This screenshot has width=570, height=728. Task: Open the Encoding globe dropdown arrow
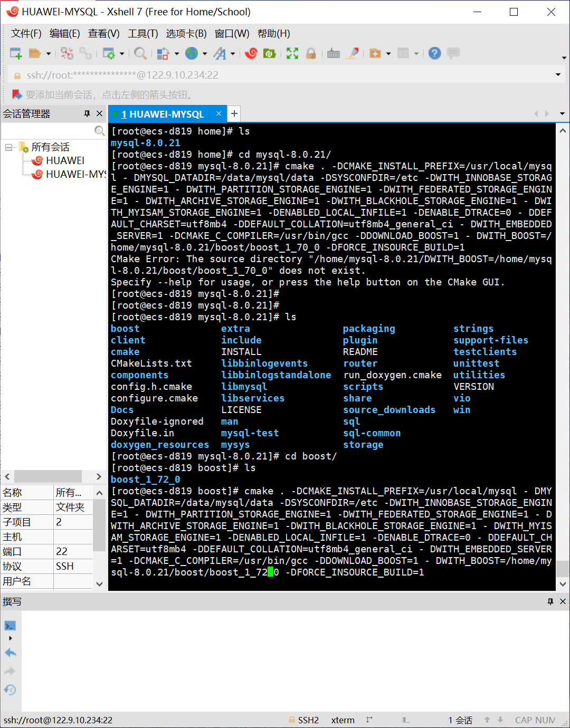tap(205, 53)
